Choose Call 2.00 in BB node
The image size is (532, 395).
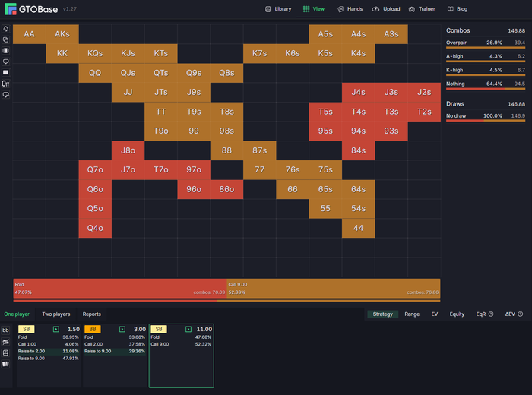point(115,344)
